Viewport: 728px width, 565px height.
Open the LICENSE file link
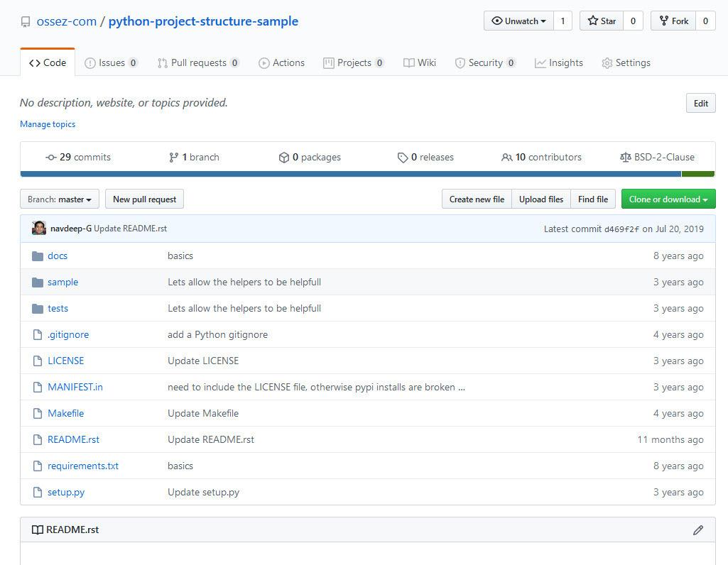coord(66,361)
